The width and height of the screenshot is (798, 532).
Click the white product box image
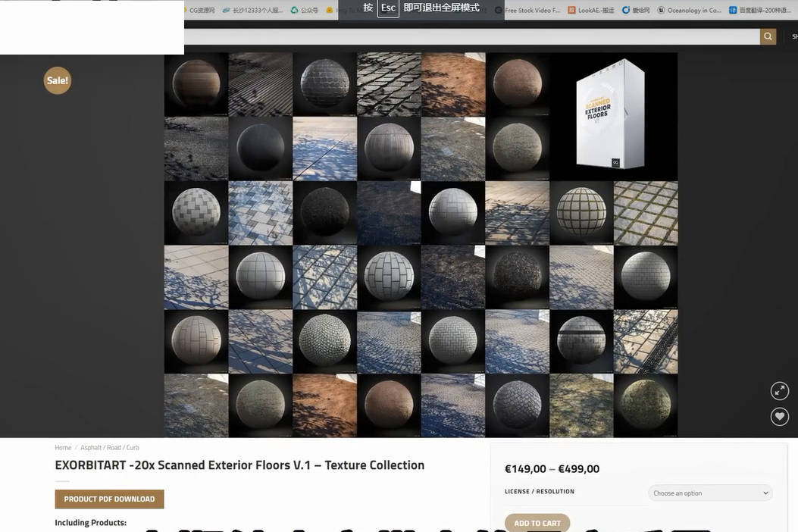609,115
